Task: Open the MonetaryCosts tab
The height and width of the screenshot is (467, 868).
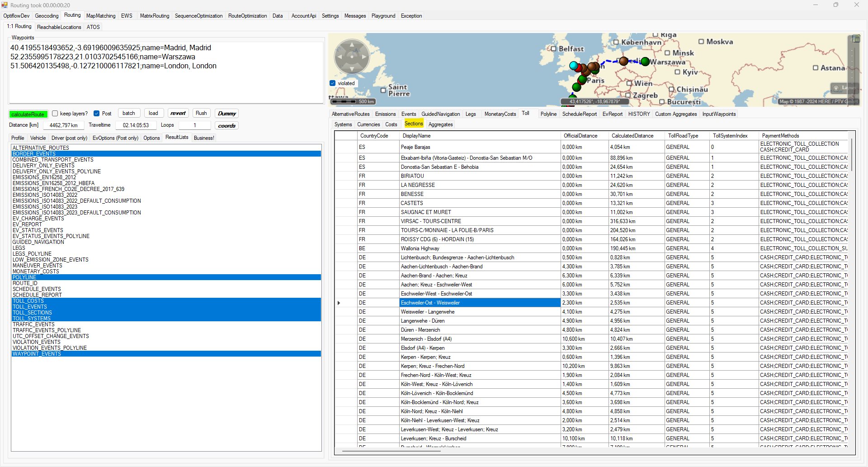Action: [x=500, y=114]
